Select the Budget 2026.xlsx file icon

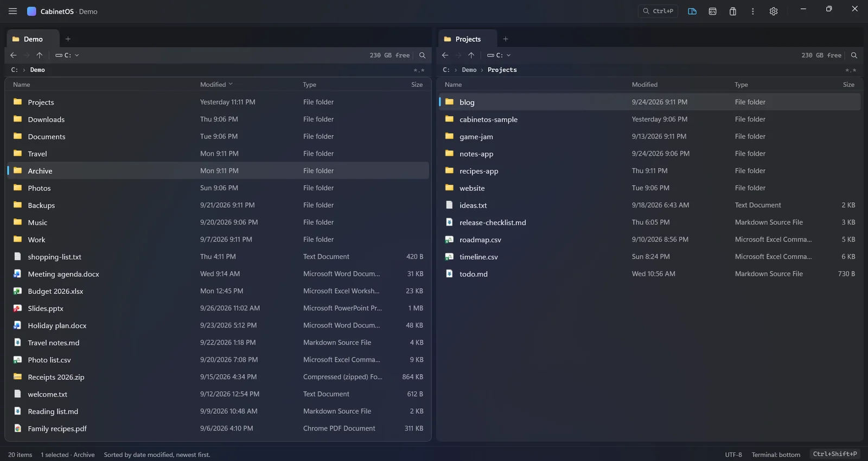(18, 291)
